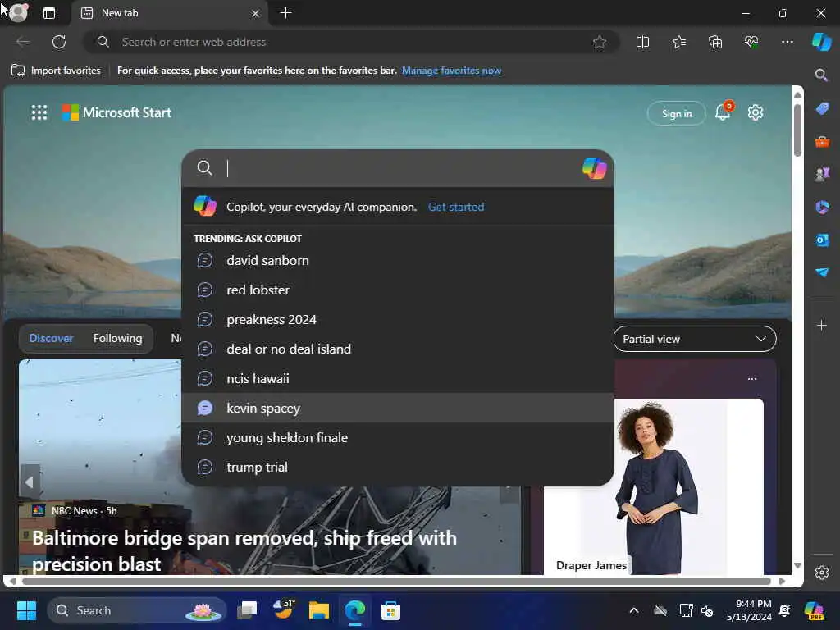Open notifications bell
Image resolution: width=840 pixels, height=630 pixels.
pos(723,112)
